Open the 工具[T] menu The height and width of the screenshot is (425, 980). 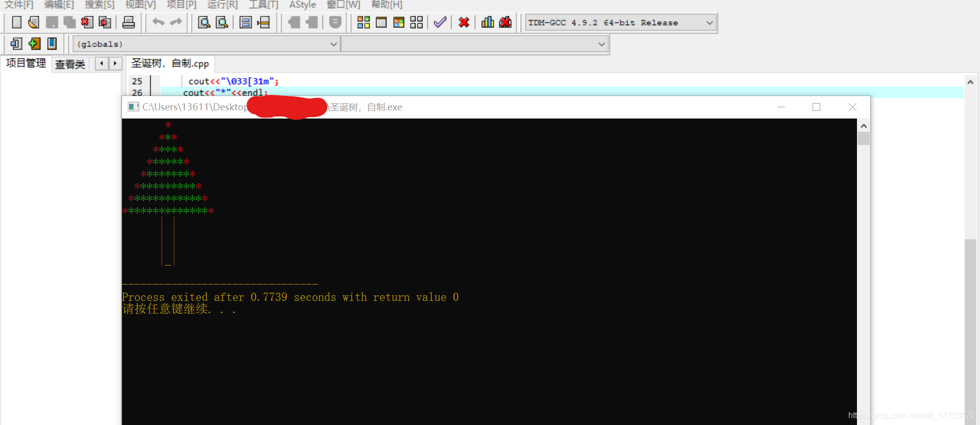pyautogui.click(x=263, y=5)
